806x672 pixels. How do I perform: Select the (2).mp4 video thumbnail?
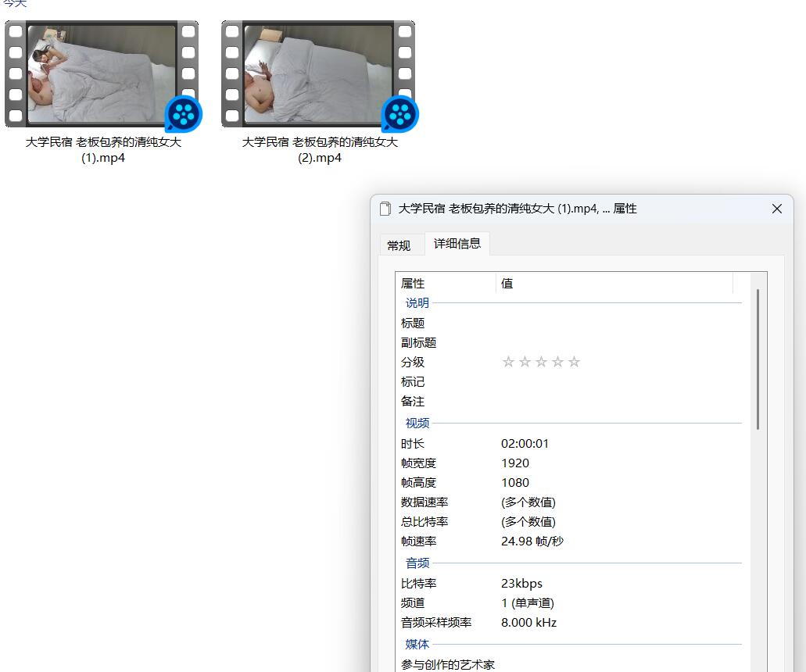(318, 74)
